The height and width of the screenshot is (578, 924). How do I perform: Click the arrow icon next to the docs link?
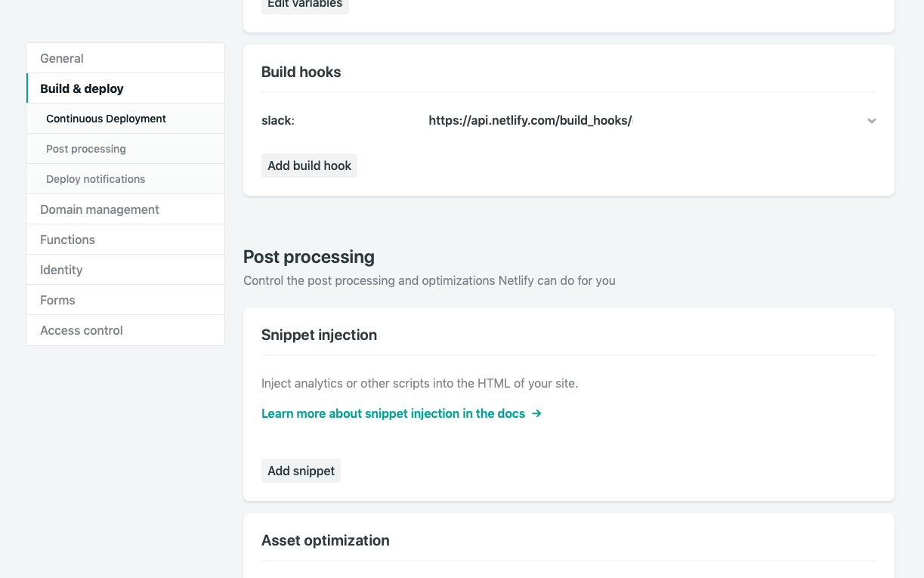(x=536, y=413)
